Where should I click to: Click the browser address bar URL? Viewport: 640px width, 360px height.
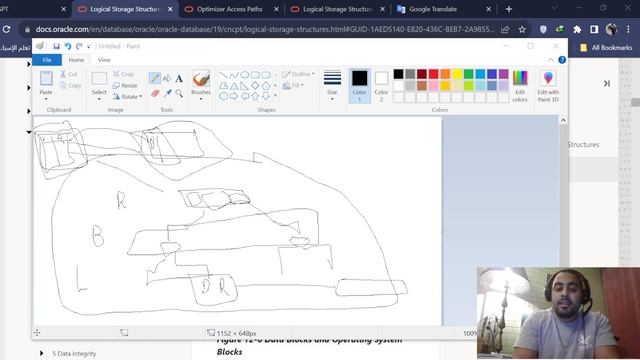pyautogui.click(x=264, y=29)
